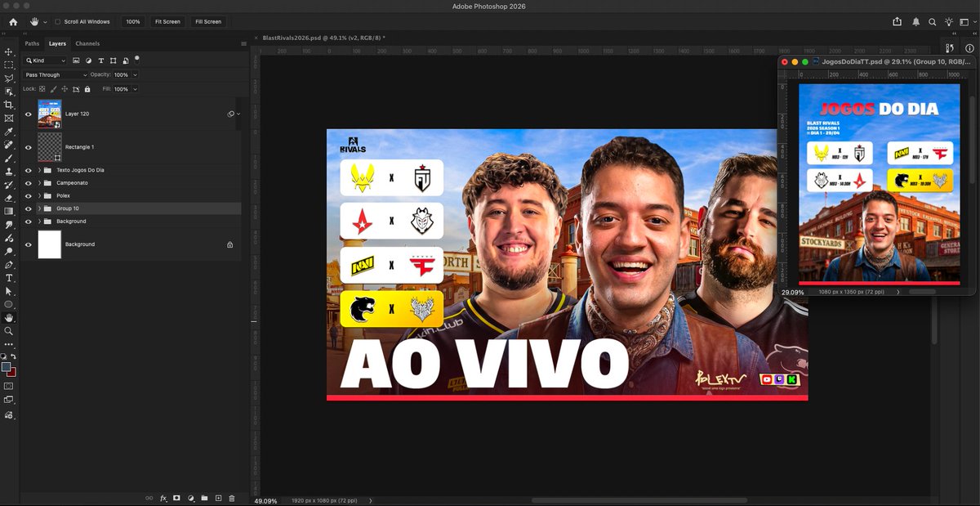The width and height of the screenshot is (980, 506).
Task: Toggle Scroll All Windows checkbox
Action: click(58, 21)
